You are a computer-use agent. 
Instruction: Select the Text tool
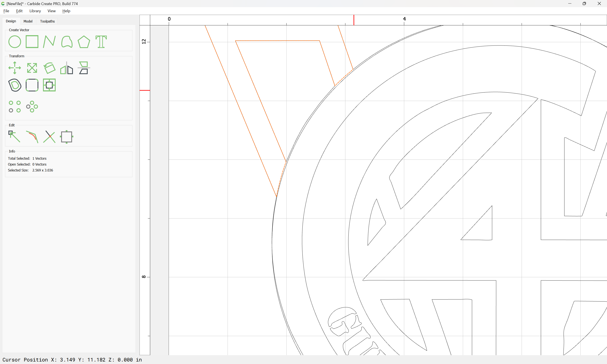click(101, 42)
